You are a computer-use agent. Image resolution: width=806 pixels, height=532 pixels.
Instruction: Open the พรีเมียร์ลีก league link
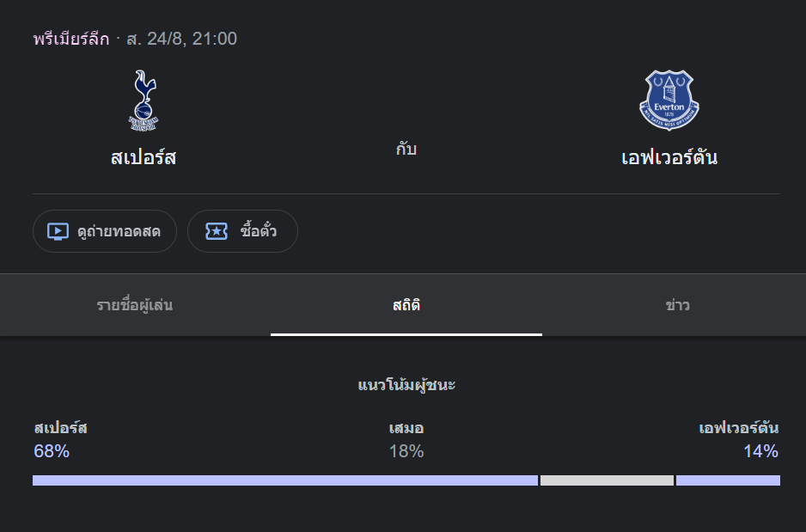tap(71, 39)
